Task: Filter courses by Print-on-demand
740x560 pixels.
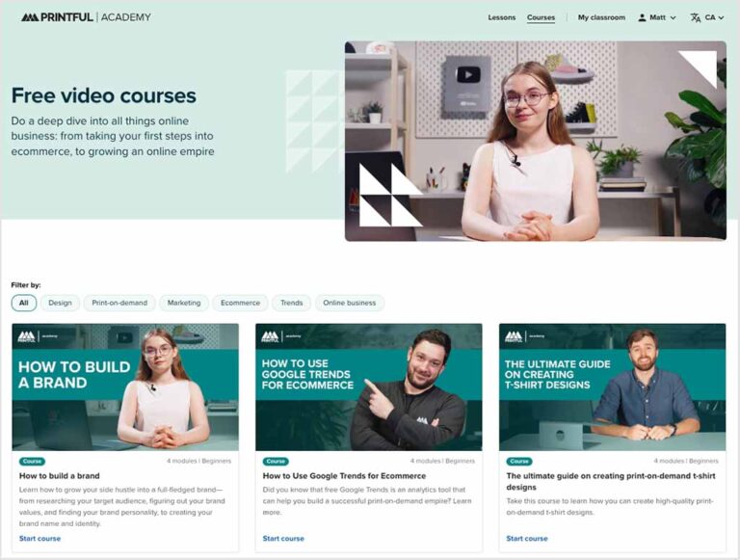Action: pos(119,303)
